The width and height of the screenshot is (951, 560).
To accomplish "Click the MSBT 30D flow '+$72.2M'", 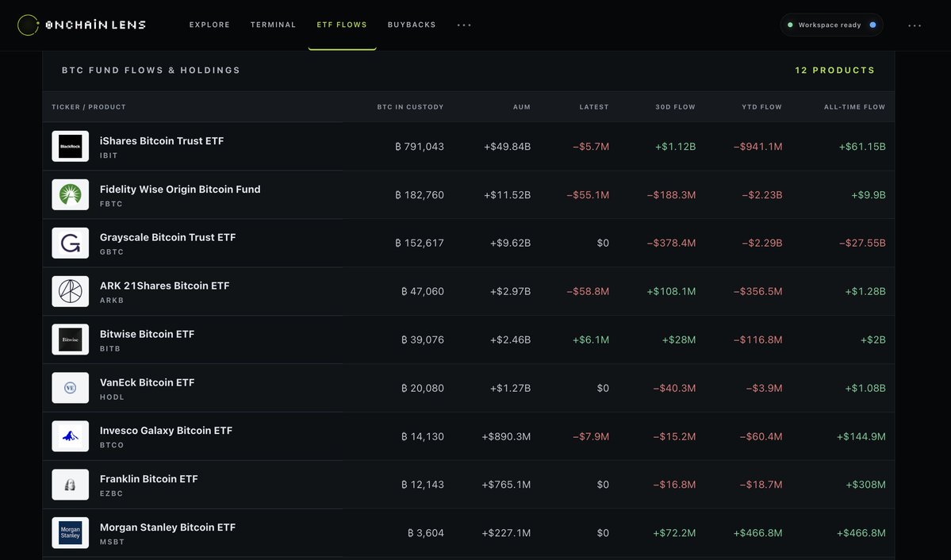I will [x=674, y=533].
